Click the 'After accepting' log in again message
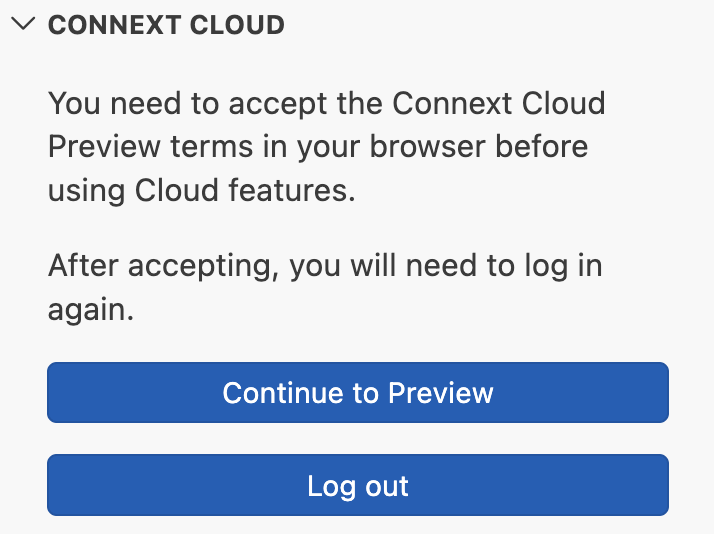 [x=325, y=287]
